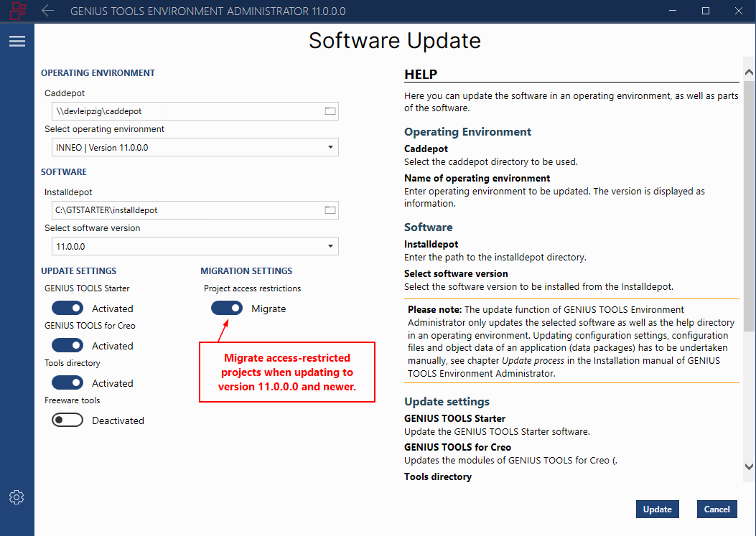756x536 pixels.
Task: Click the MIGRATION SETTINGS heading
Action: tap(246, 271)
